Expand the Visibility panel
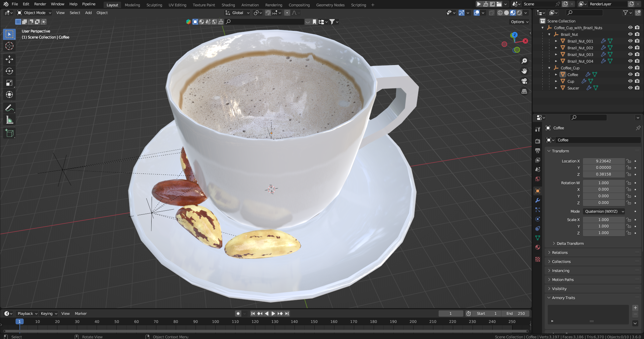Image resolution: width=644 pixels, height=339 pixels. coord(559,289)
